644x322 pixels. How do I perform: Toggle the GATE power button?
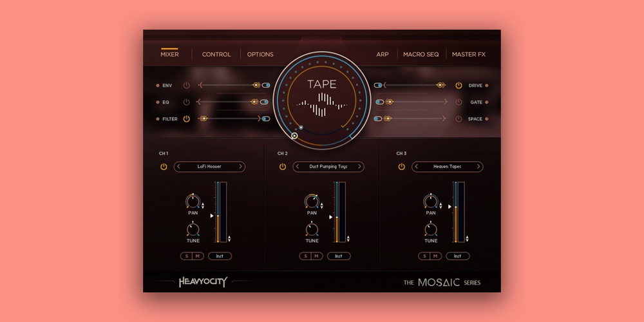pyautogui.click(x=459, y=102)
